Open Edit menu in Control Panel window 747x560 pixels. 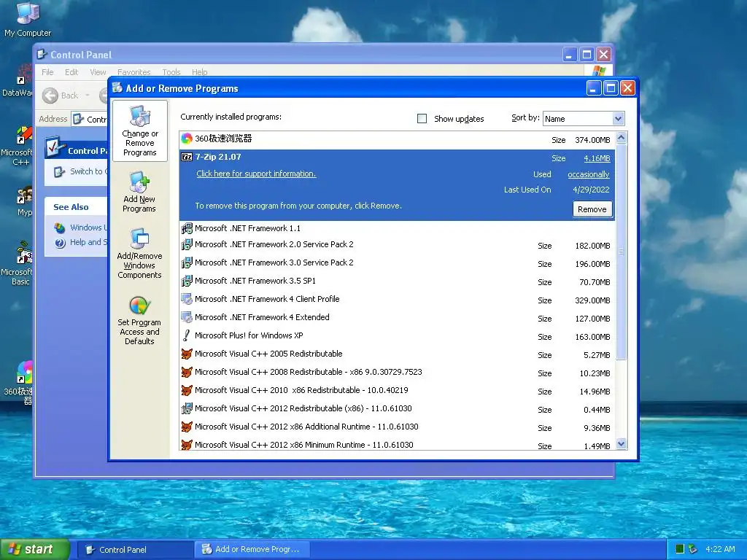click(x=71, y=72)
